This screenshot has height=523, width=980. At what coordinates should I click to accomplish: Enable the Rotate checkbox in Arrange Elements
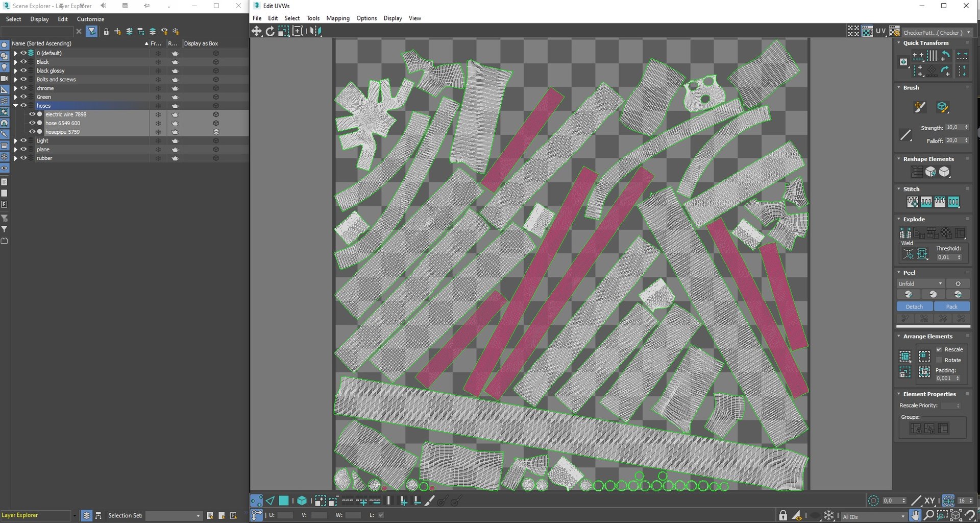point(939,360)
